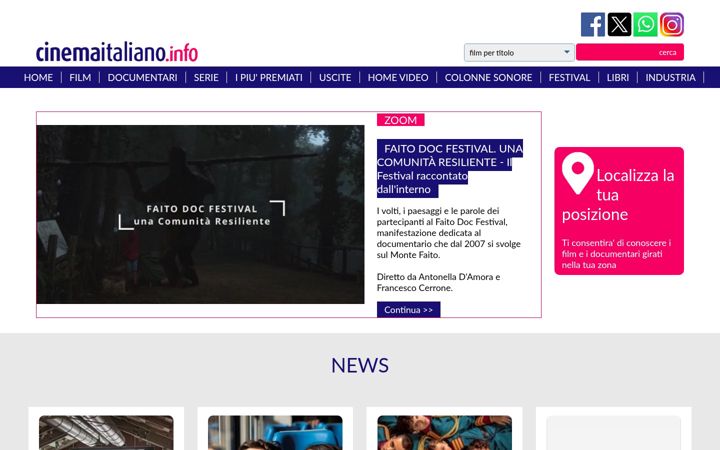Open the FESTIVAL menu item

click(569, 78)
